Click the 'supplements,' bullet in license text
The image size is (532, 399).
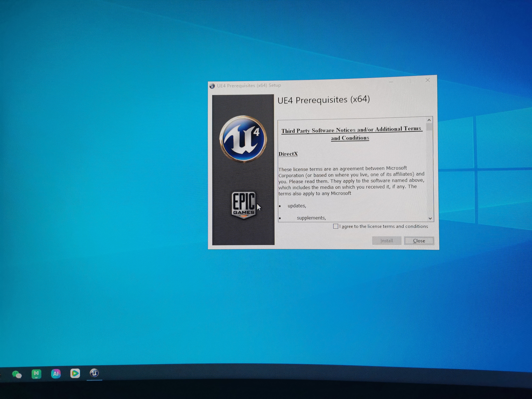coord(311,218)
